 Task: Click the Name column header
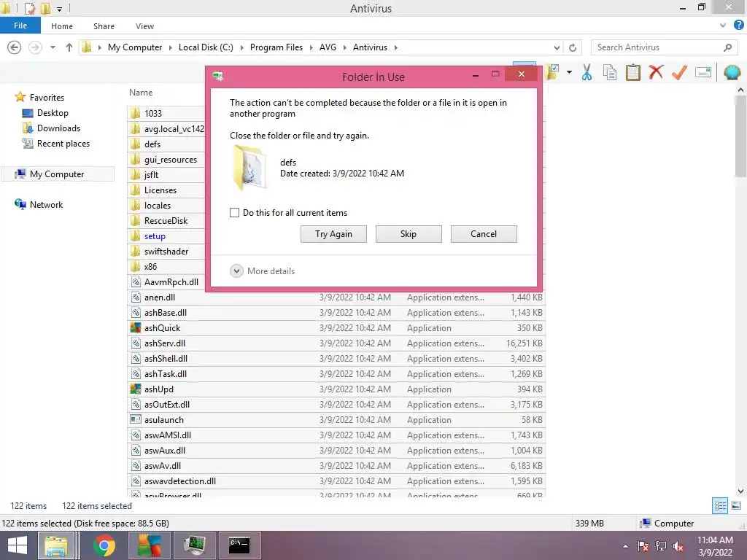141,93
